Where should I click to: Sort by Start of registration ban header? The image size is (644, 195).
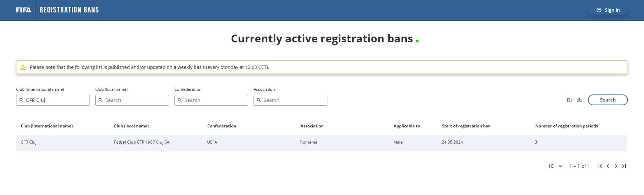tap(466, 126)
